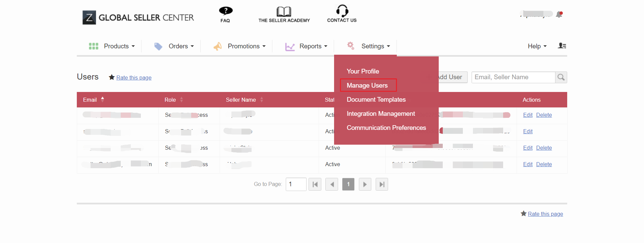Click Active status in the fourth row
The image size is (644, 243).
(333, 164)
